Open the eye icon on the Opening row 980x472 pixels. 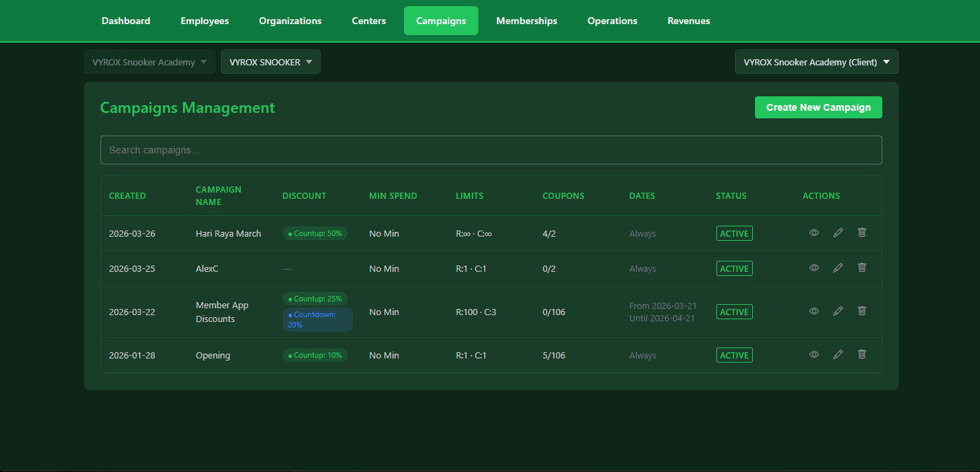tap(814, 354)
